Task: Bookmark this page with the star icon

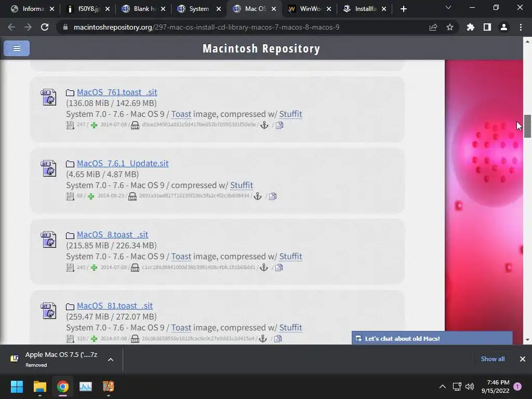Action: (x=450, y=27)
